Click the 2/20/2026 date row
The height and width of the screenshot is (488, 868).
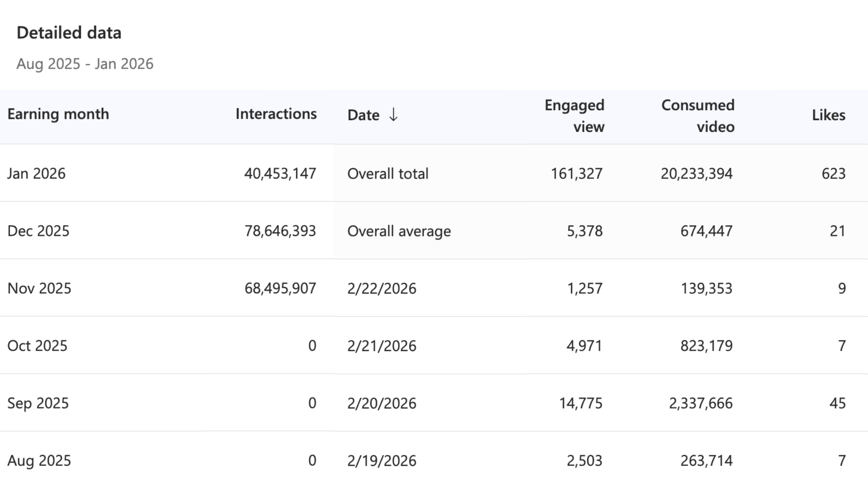coord(382,403)
